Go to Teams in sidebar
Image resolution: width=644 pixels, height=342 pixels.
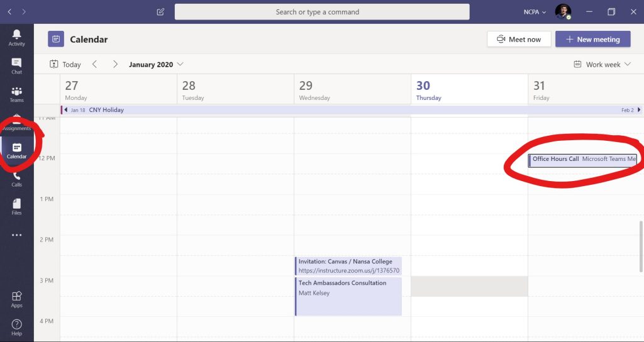coord(17,94)
